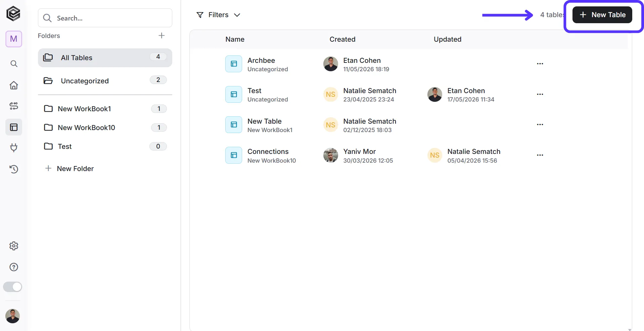Click Yaniv Mor avatar in Connections row
Screen dimensions: 644x331
tap(331, 155)
